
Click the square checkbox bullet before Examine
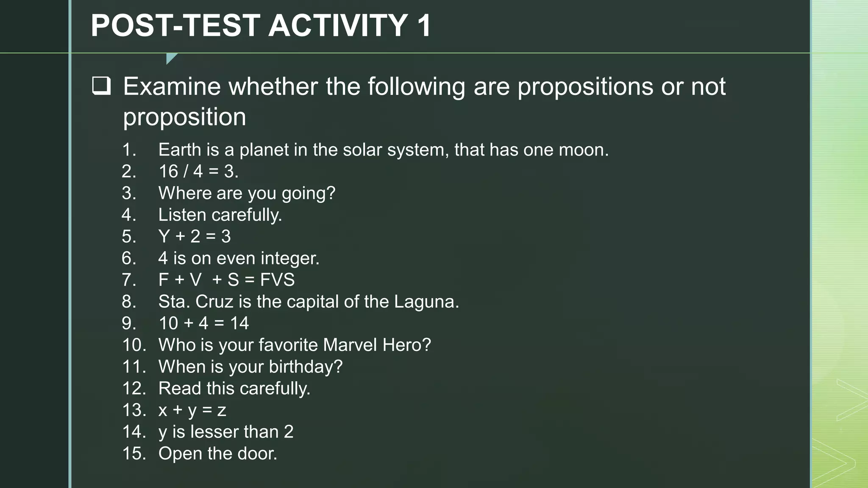(x=101, y=86)
